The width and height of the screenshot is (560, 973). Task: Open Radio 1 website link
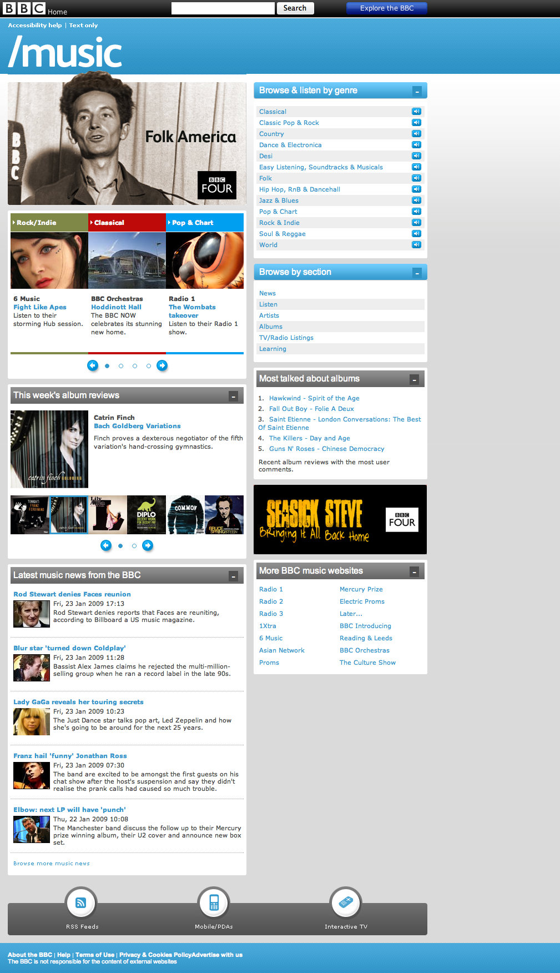pos(271,589)
